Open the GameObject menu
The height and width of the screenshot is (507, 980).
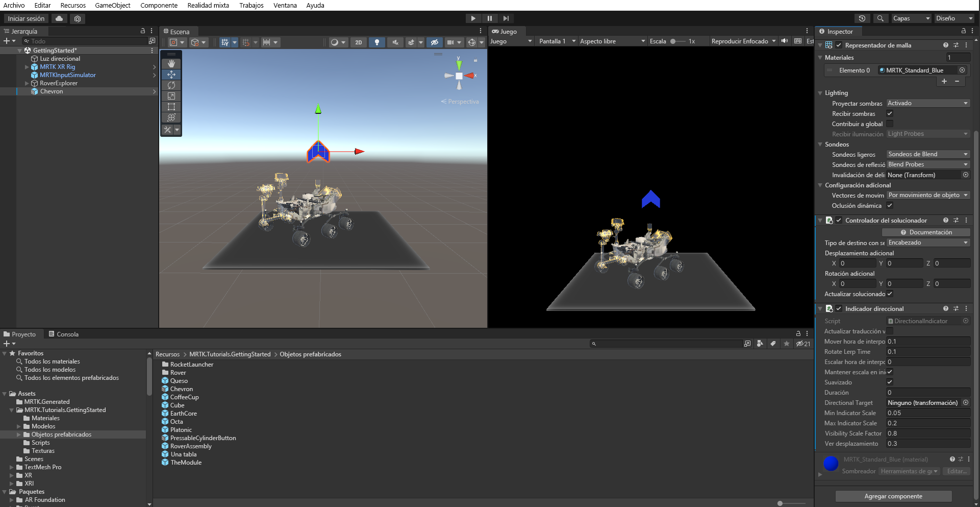click(113, 5)
